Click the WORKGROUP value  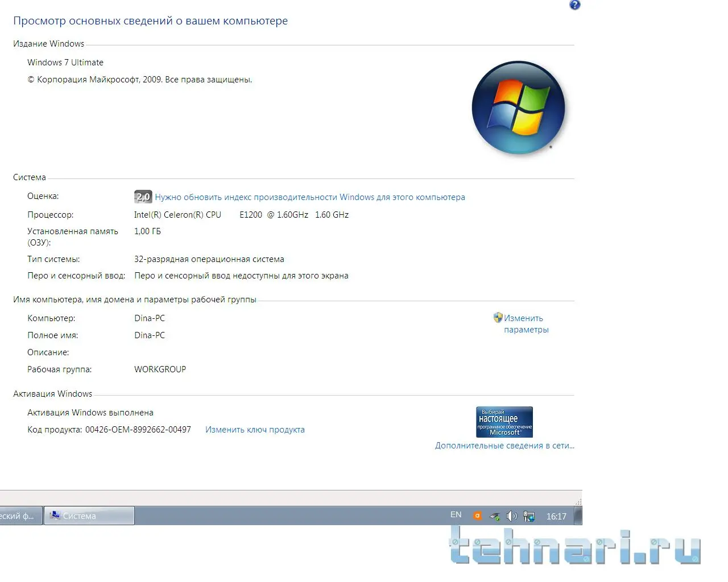tap(160, 369)
